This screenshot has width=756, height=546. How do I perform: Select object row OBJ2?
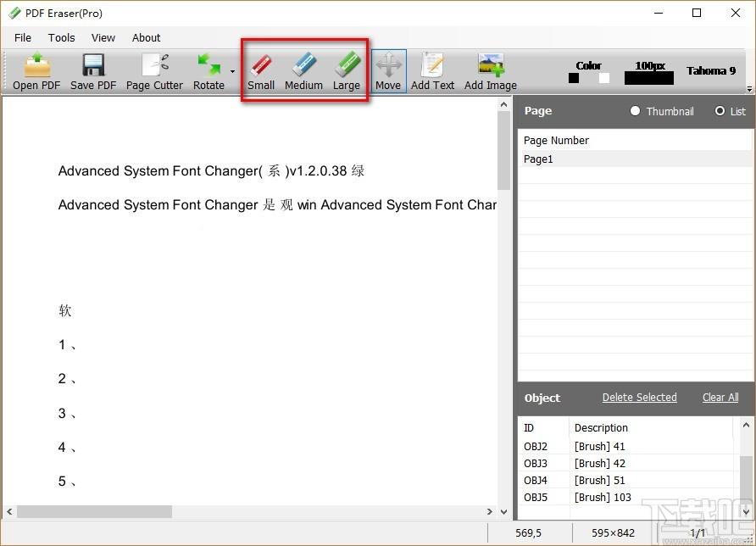point(629,447)
